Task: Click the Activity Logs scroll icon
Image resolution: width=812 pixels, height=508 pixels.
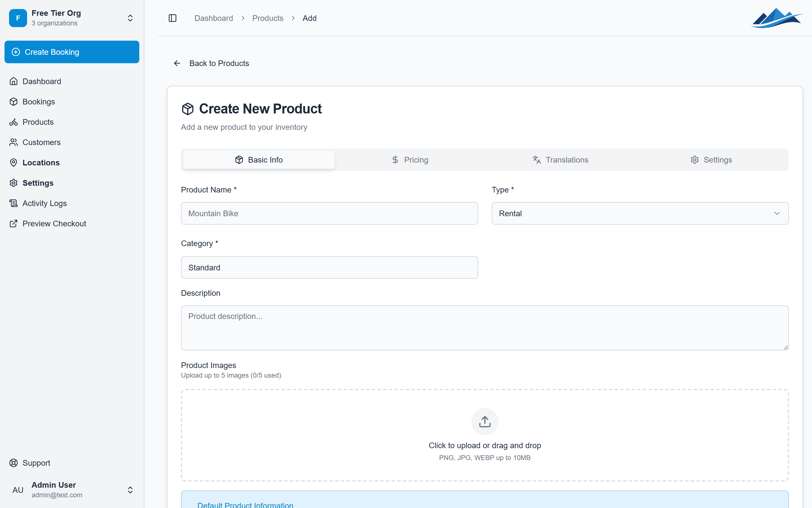Action: 14,203
